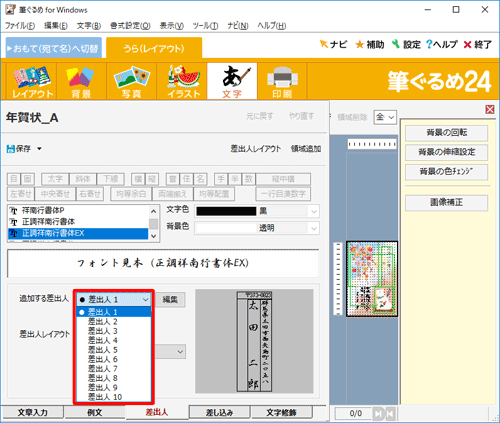The width and height of the screenshot is (500, 423).
Task: Open the ツール menu
Action: pos(205,26)
